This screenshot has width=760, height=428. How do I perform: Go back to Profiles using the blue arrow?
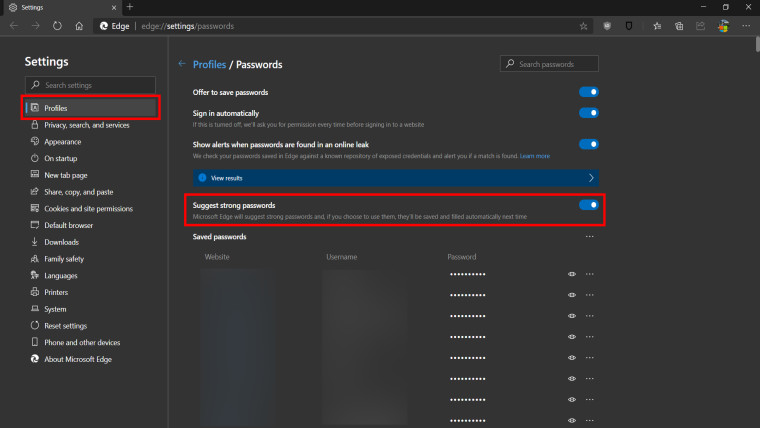(x=182, y=63)
